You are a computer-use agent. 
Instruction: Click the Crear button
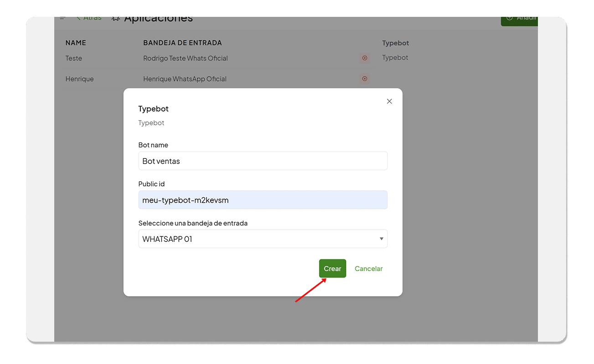click(x=332, y=269)
